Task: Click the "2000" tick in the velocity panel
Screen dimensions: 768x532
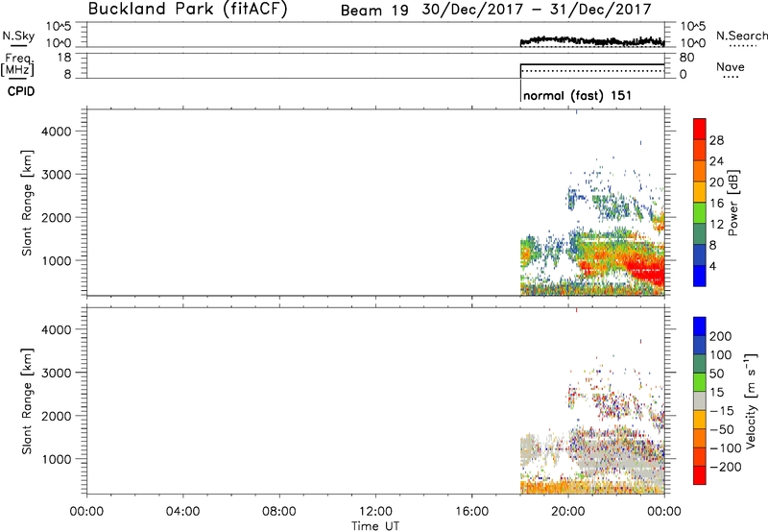Action: click(x=56, y=416)
